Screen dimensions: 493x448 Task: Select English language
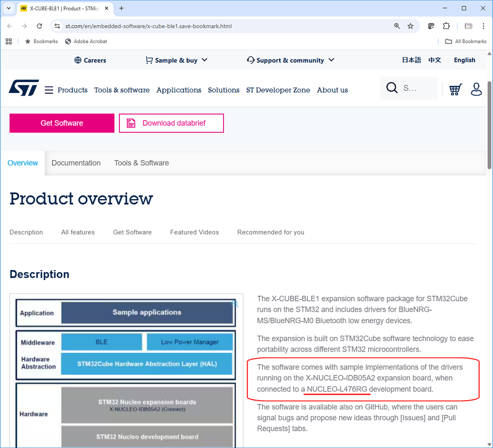click(464, 60)
